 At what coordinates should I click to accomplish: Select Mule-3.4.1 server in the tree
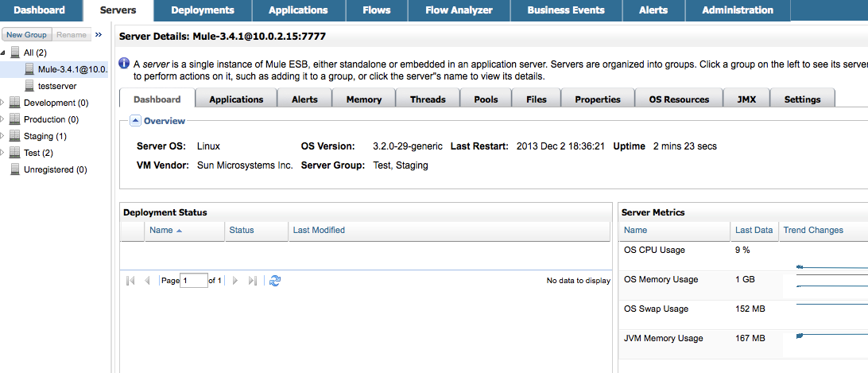point(72,69)
